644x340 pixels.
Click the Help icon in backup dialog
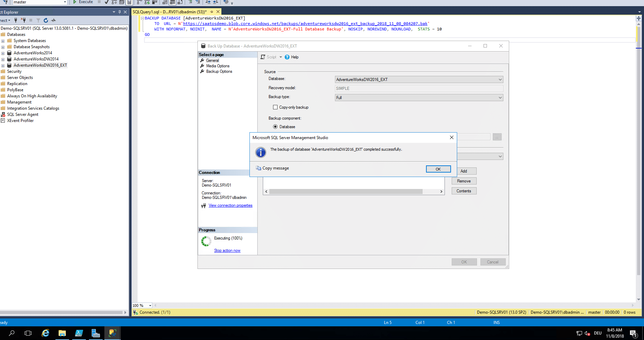tap(287, 57)
